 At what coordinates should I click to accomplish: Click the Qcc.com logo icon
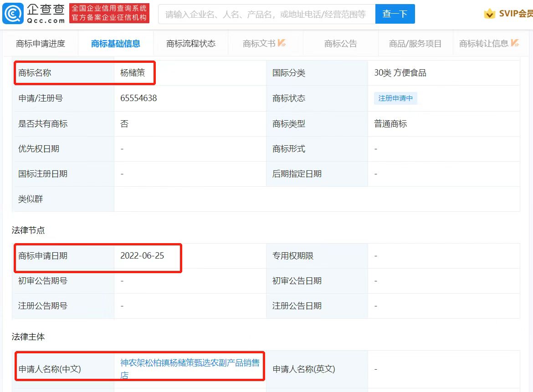13,14
